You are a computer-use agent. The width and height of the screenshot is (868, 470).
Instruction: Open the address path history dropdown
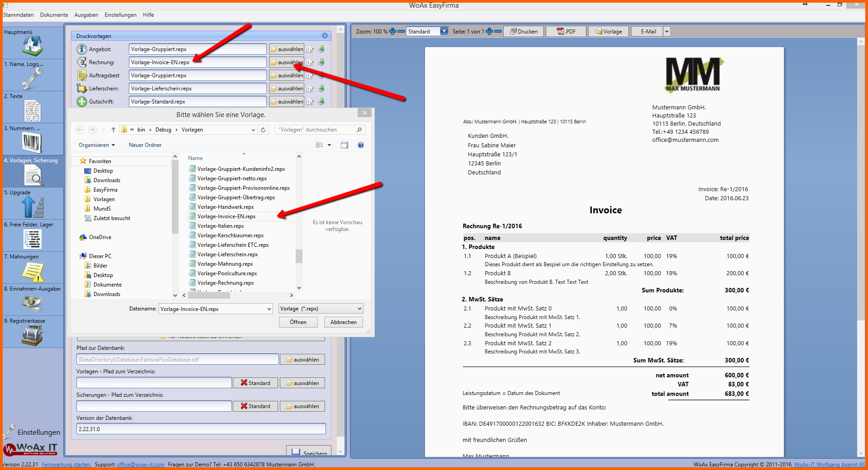point(253,130)
